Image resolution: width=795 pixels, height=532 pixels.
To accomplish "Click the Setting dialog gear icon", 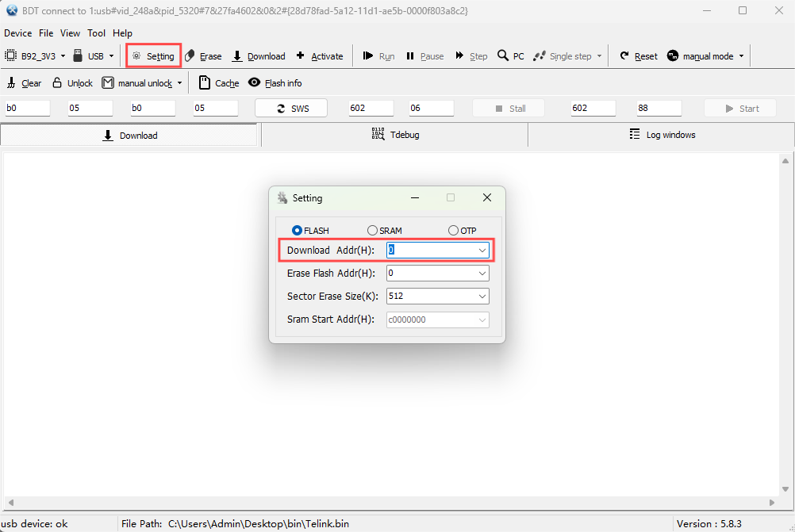I will (x=282, y=197).
